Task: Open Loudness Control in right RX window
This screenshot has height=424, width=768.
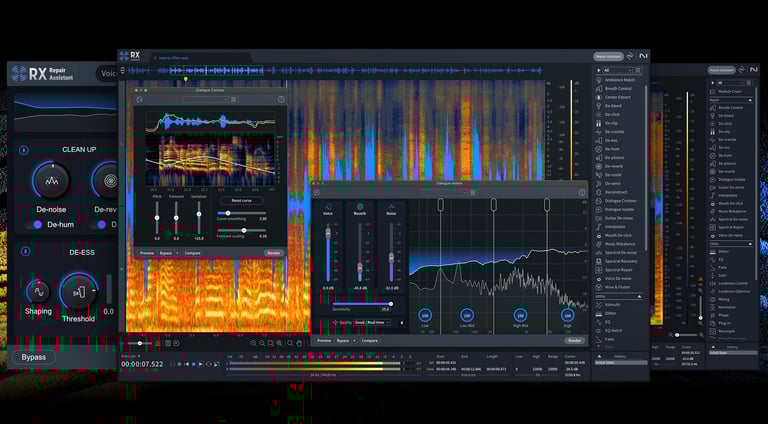Action: (730, 283)
